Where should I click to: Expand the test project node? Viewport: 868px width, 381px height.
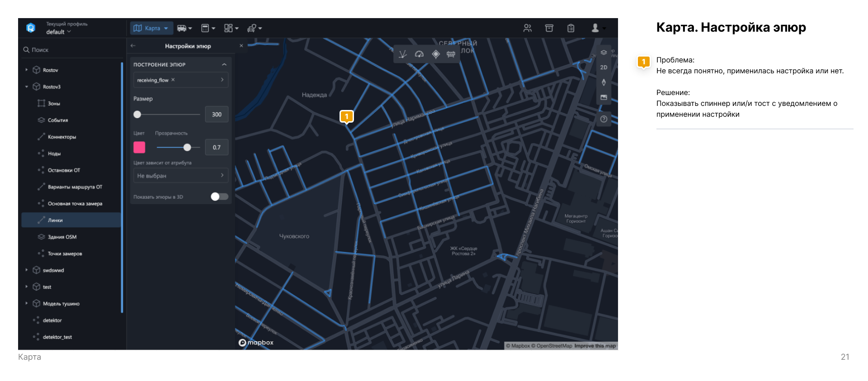click(x=27, y=287)
